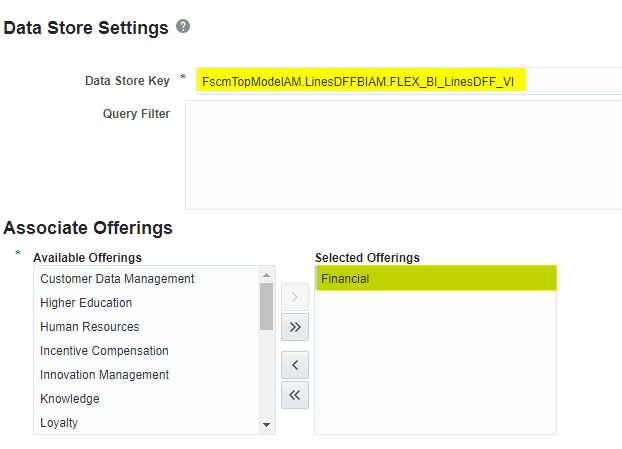Click the move selected right arrow button
The height and width of the screenshot is (449, 622).
coord(295,296)
